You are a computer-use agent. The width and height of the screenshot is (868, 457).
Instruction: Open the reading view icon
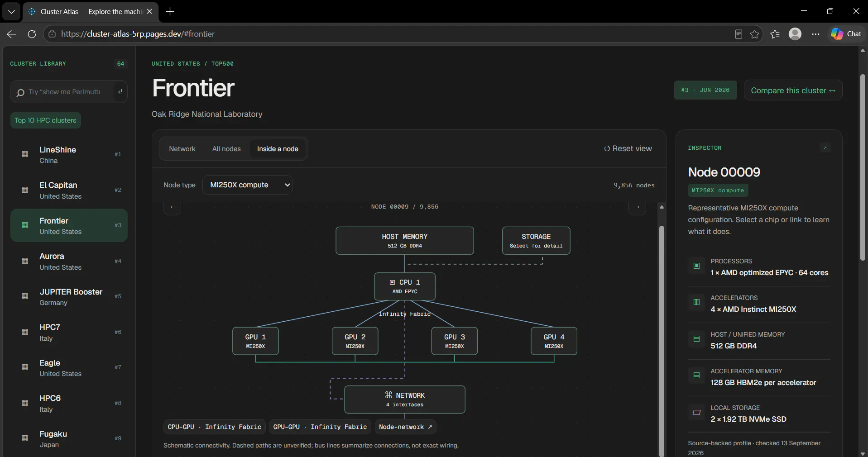click(x=739, y=34)
